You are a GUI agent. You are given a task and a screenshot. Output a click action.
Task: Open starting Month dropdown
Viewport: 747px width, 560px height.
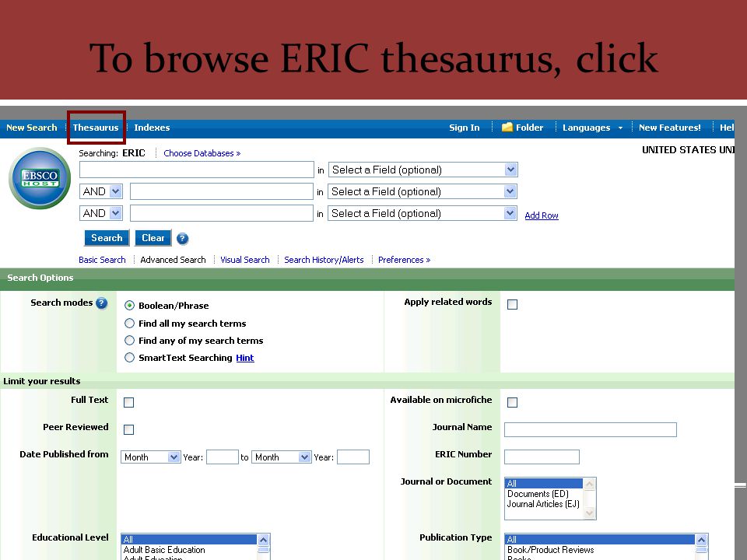(150, 457)
